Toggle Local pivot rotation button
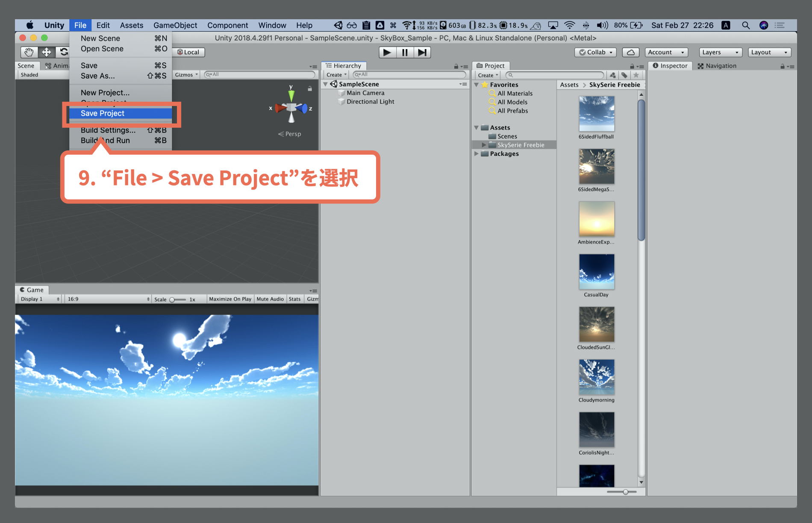Image resolution: width=812 pixels, height=523 pixels. click(188, 52)
